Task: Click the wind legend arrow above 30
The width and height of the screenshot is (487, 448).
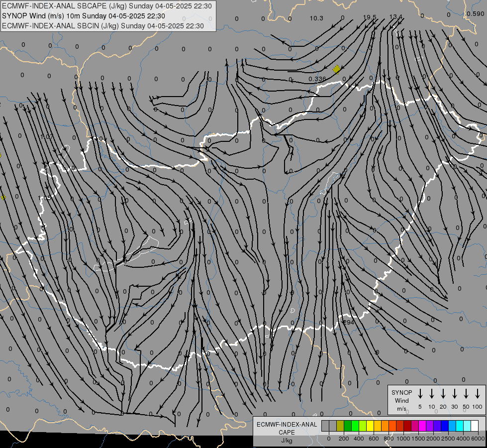Action: pos(454,394)
